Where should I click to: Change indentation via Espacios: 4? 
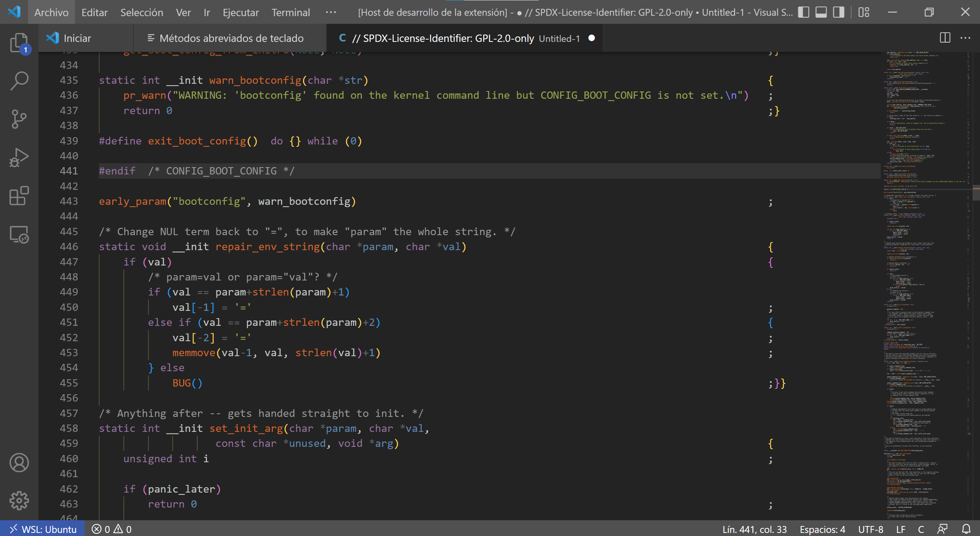(x=822, y=529)
